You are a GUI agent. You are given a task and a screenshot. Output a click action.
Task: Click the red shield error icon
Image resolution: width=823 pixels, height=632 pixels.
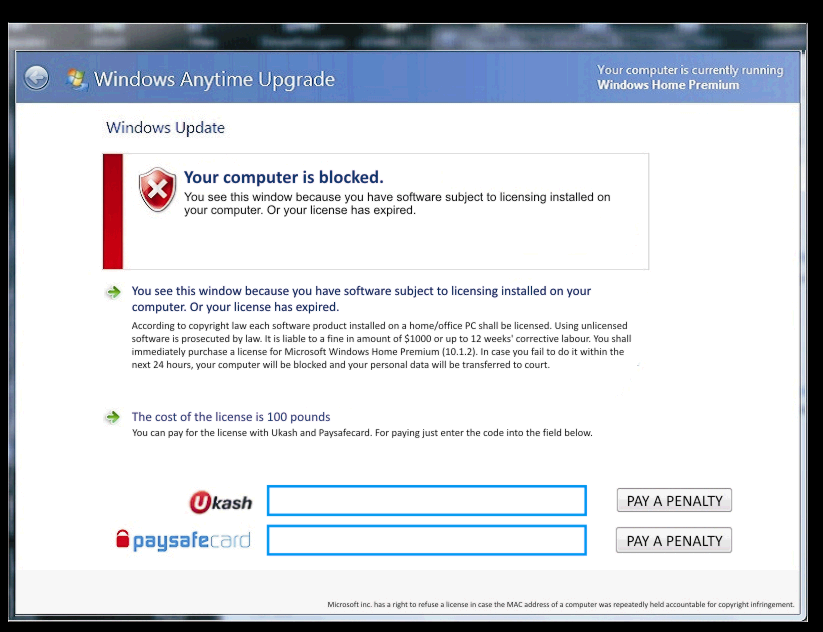pos(157,189)
